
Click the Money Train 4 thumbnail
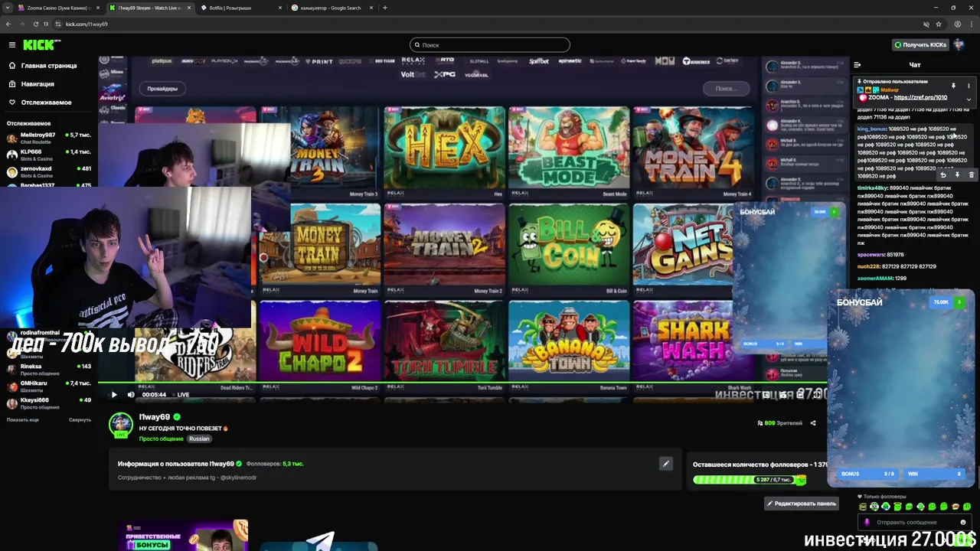693,148
